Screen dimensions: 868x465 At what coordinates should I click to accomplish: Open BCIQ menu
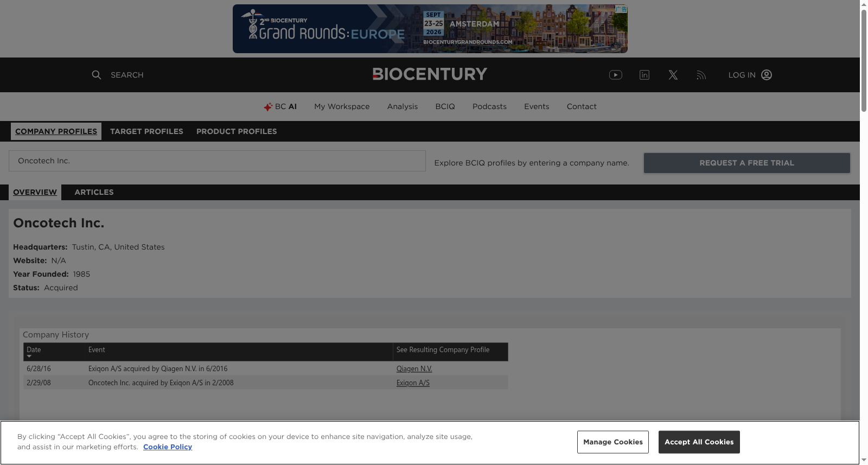[445, 106]
